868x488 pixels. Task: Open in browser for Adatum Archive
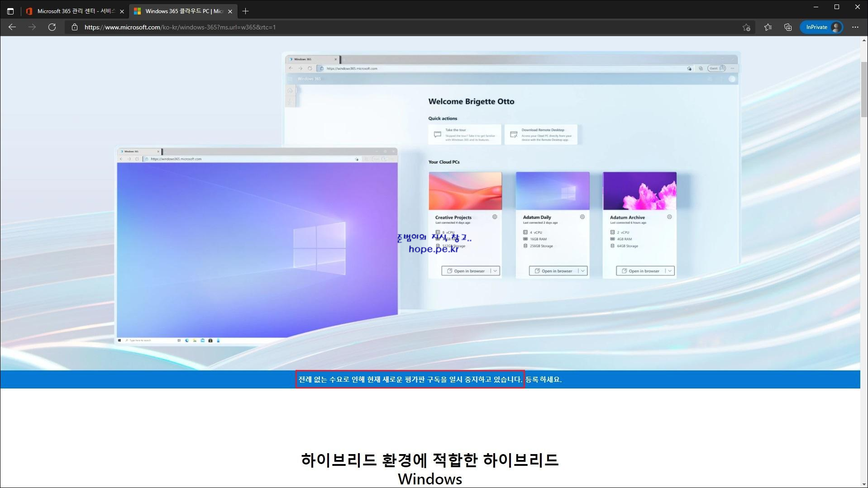(640, 271)
